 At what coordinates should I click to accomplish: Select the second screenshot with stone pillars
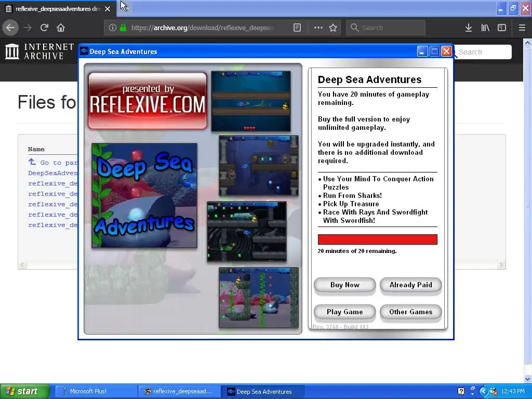click(259, 166)
